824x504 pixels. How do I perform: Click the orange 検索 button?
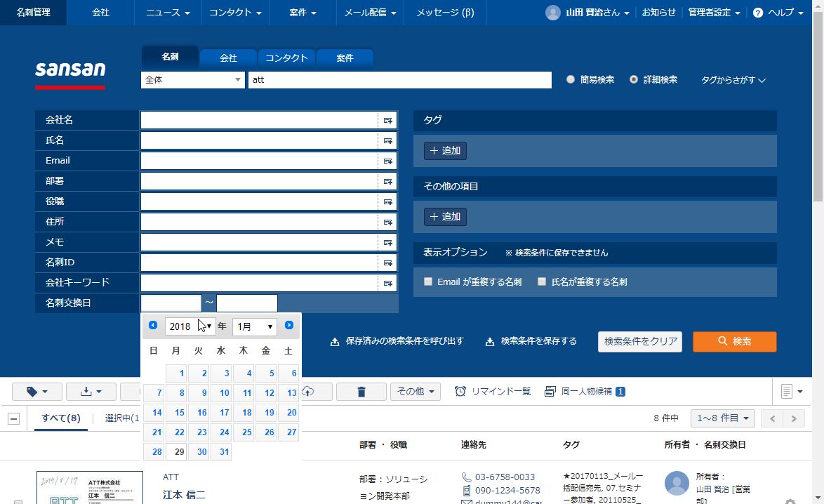(x=735, y=342)
